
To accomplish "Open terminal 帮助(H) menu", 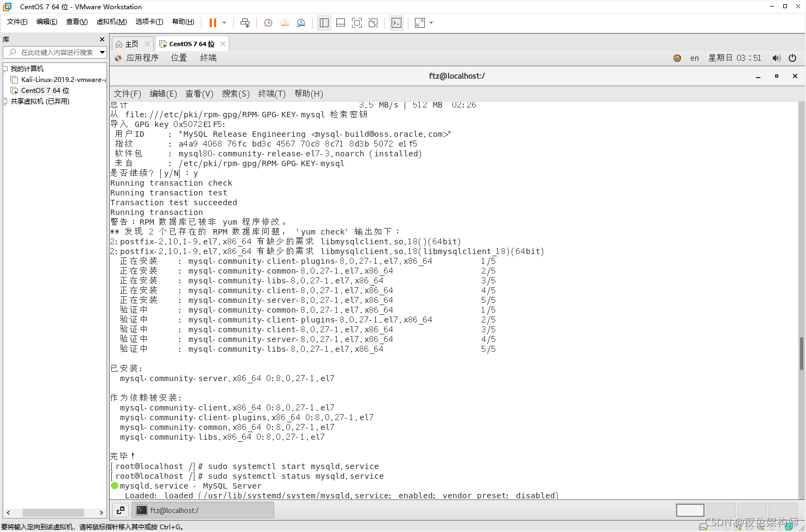I will pos(308,93).
